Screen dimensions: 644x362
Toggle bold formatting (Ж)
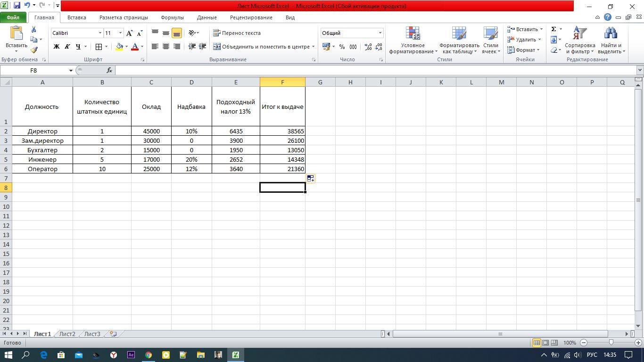point(57,47)
